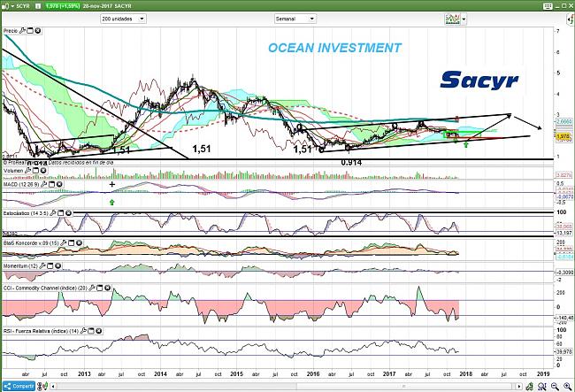The height and width of the screenshot is (392, 575).
Task: Click the 2,6669 price label on the axis
Action: (564, 121)
